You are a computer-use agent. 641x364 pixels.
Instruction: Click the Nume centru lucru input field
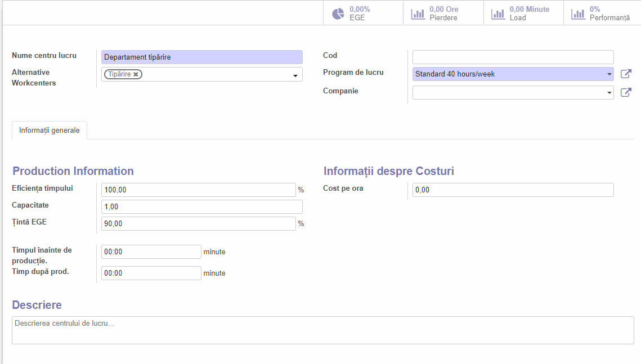202,57
